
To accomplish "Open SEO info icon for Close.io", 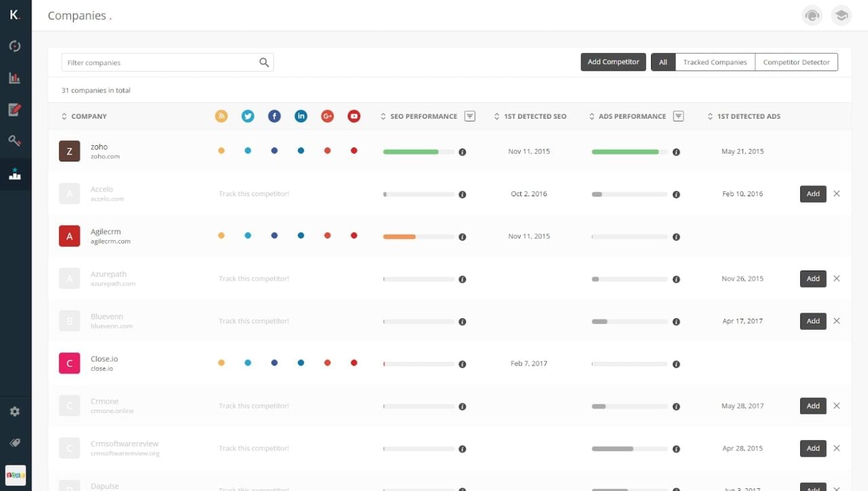I will [x=462, y=364].
